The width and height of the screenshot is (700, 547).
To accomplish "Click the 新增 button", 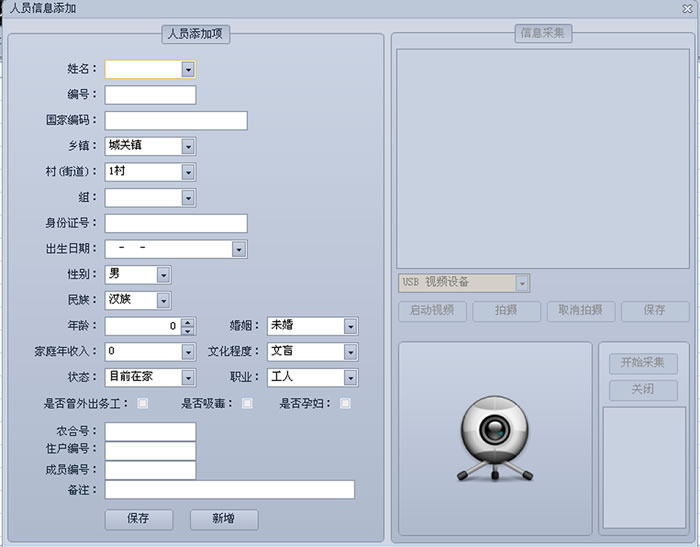I will (224, 519).
